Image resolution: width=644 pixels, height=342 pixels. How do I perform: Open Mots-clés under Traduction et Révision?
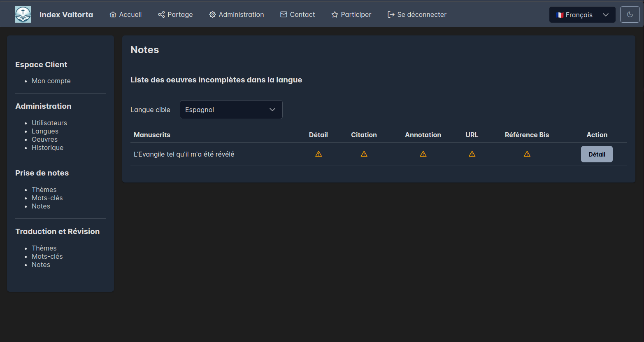(x=47, y=256)
